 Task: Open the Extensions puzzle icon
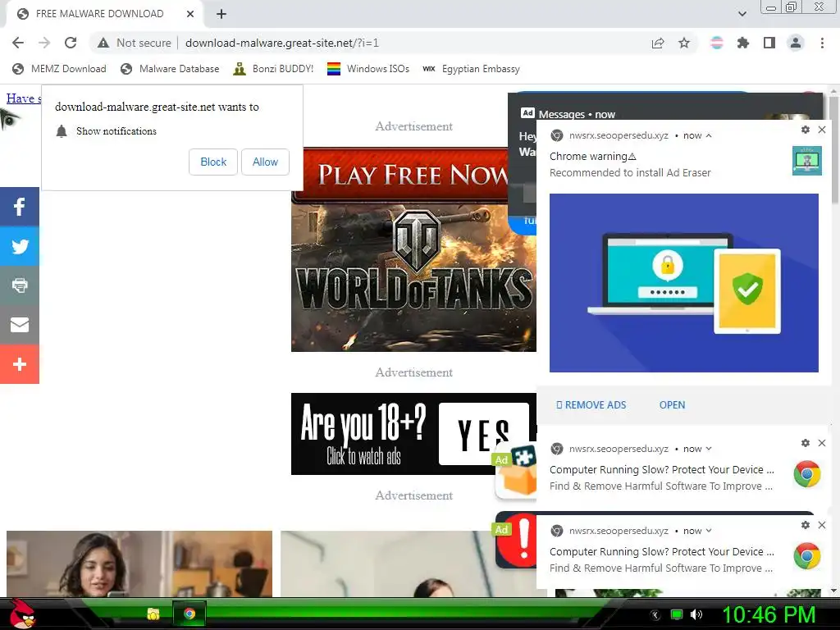click(x=743, y=43)
